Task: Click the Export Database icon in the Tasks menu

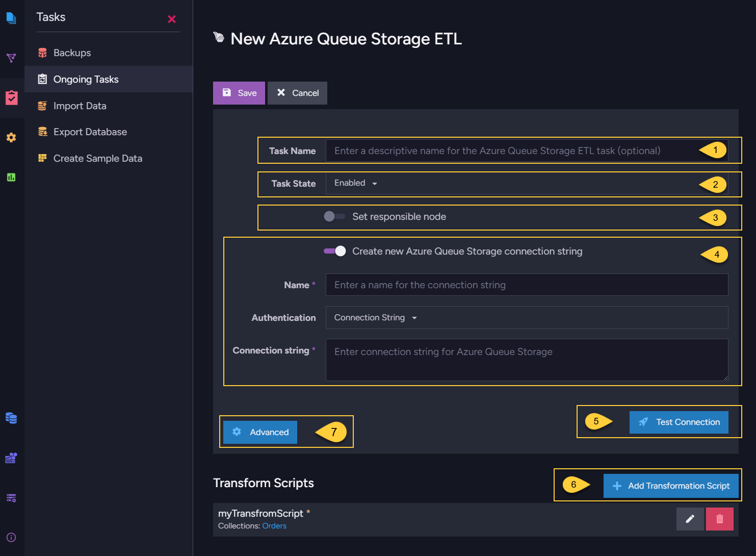Action: pyautogui.click(x=42, y=132)
